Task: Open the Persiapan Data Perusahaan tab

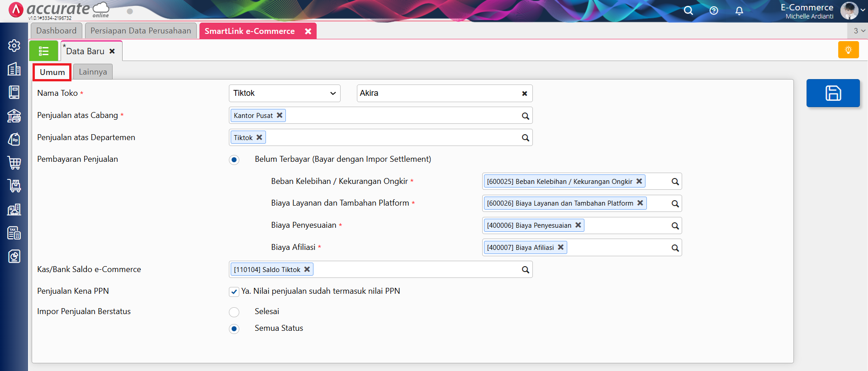Action: [x=141, y=31]
